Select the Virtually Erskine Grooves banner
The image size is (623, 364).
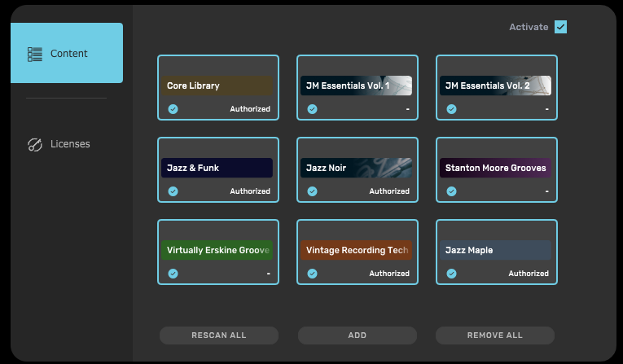(217, 250)
